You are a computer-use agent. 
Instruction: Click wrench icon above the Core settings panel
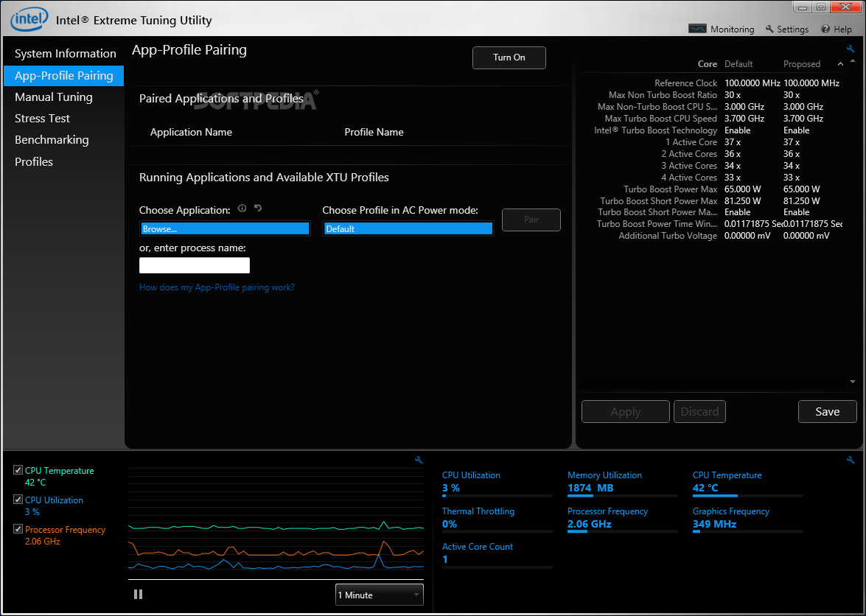click(851, 49)
